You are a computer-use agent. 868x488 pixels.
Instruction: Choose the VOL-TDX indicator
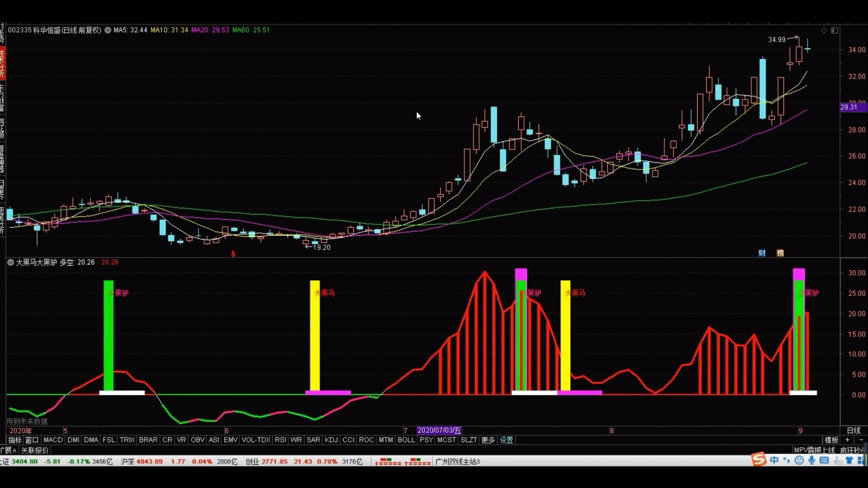(x=256, y=440)
